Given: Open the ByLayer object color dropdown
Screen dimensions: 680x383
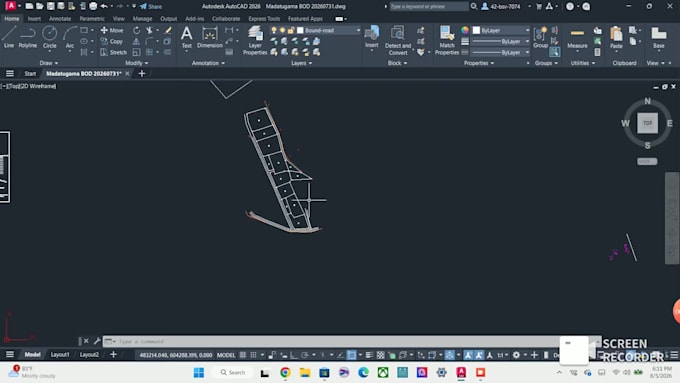Looking at the screenshot, I should point(501,30).
